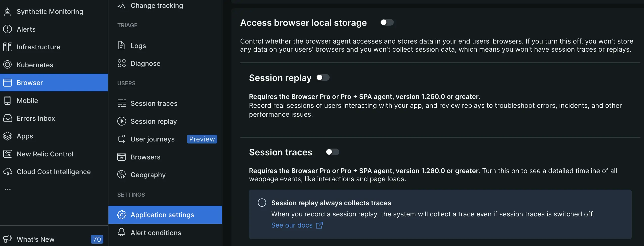Screen dimensions: 644x246
Task: Select the Diagnose icon
Action: pyautogui.click(x=122, y=63)
